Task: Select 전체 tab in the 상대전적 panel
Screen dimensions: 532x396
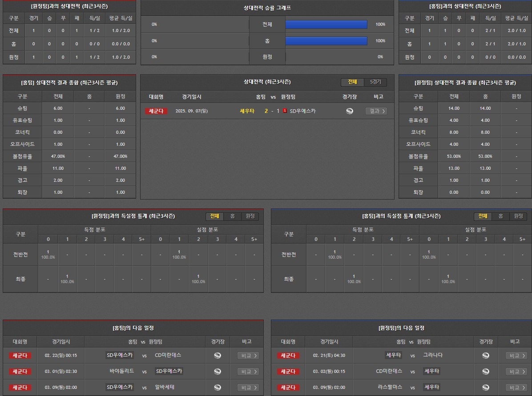Action: (x=352, y=82)
